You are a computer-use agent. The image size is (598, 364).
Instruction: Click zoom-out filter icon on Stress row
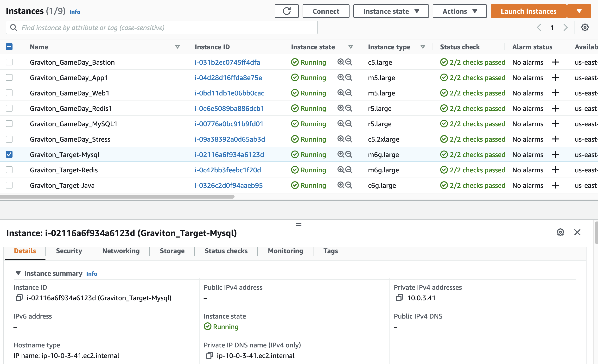349,139
